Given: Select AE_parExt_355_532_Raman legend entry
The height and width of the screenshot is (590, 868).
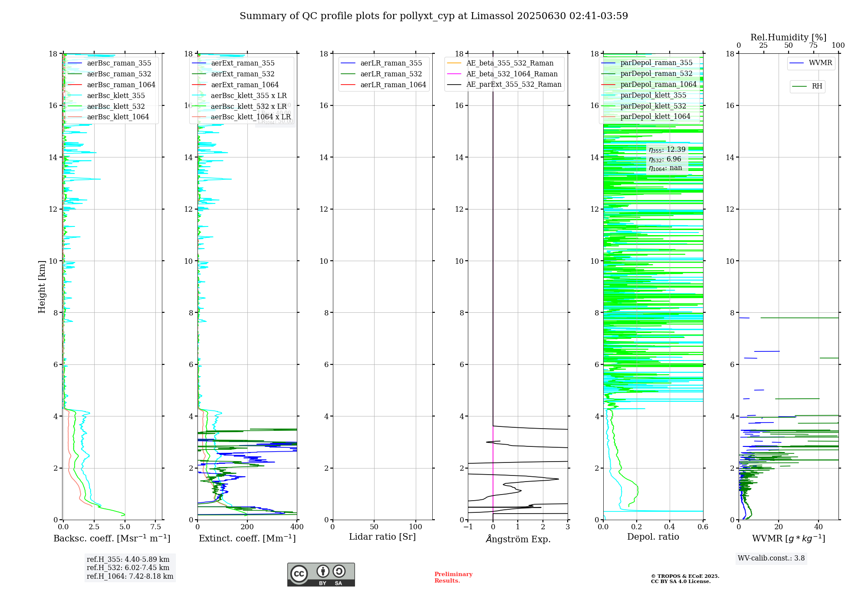Looking at the screenshot, I should point(504,85).
